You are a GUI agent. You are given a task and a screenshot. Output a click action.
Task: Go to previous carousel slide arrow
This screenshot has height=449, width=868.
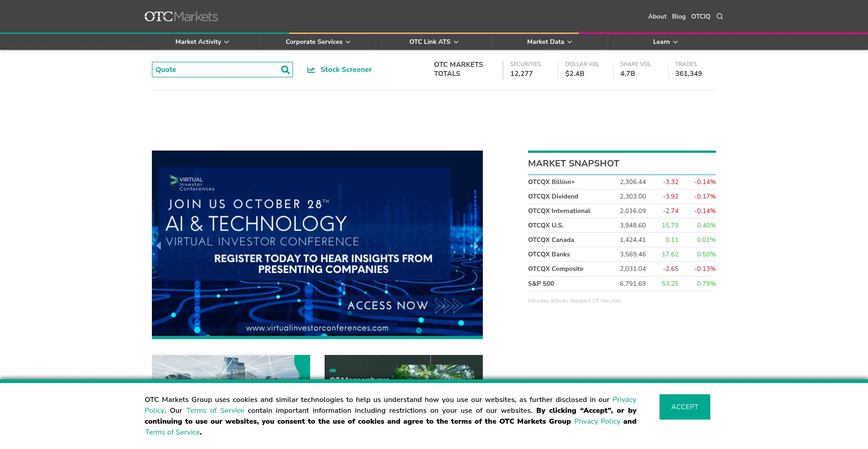pyautogui.click(x=159, y=246)
